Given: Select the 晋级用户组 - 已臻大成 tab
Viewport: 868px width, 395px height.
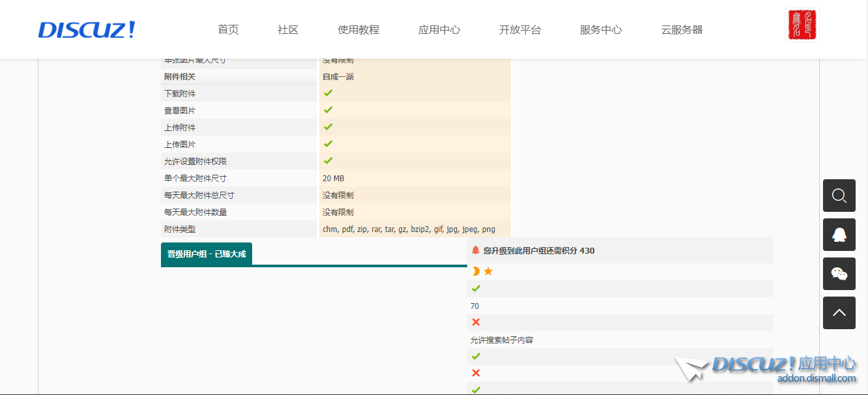Looking at the screenshot, I should pyautogui.click(x=207, y=254).
